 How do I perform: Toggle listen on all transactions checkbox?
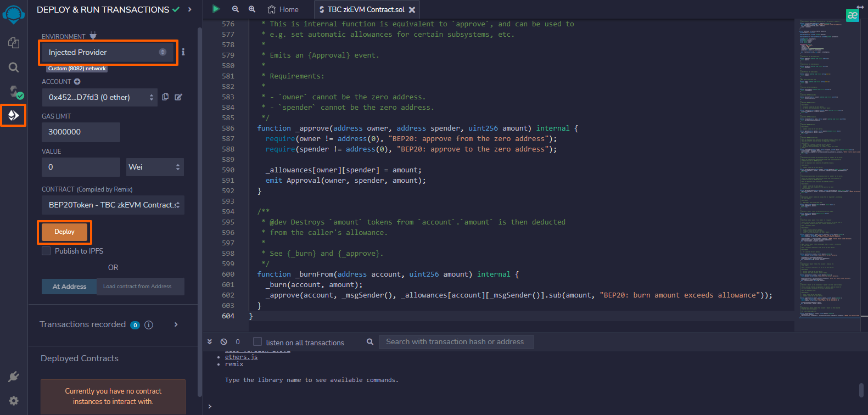(257, 341)
